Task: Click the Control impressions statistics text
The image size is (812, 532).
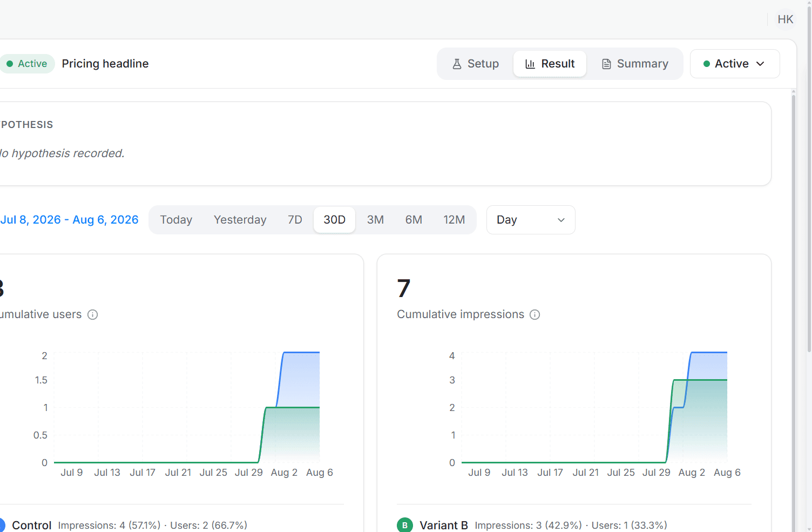Action: pos(153,525)
